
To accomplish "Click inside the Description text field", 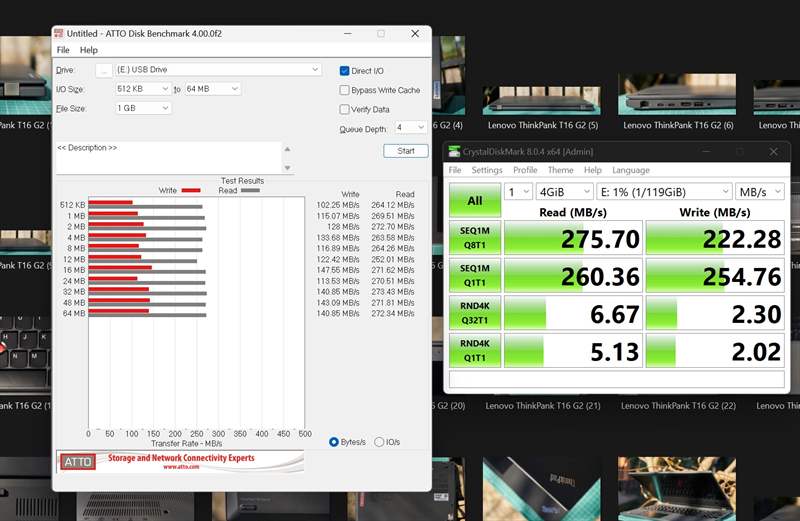I will pos(168,158).
